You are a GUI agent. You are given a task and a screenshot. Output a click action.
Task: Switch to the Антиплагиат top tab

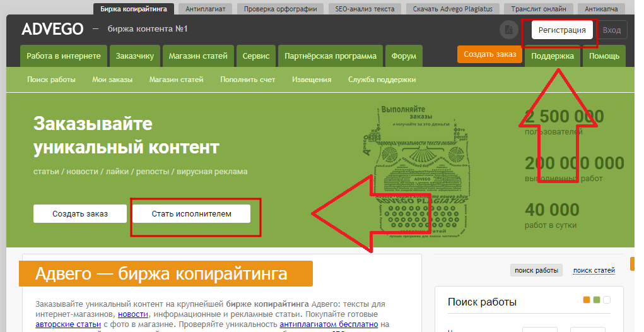(x=206, y=9)
